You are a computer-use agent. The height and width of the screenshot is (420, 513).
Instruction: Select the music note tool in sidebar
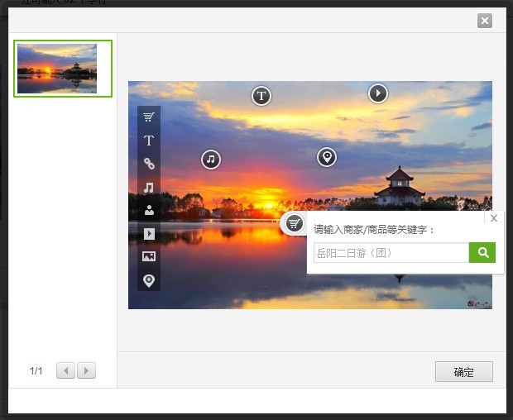(149, 188)
